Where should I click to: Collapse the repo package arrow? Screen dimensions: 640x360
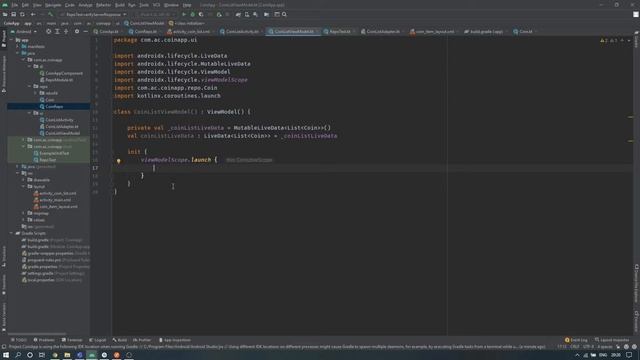point(30,87)
